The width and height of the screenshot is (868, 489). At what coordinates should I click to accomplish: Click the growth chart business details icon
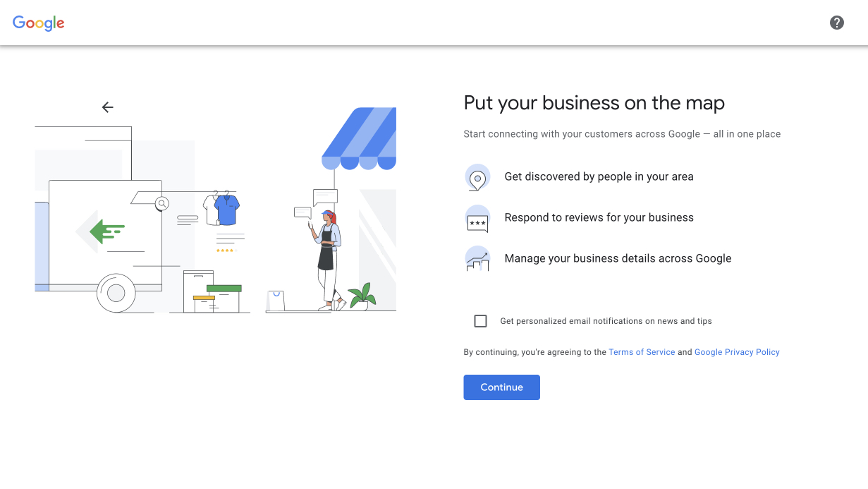tap(477, 259)
